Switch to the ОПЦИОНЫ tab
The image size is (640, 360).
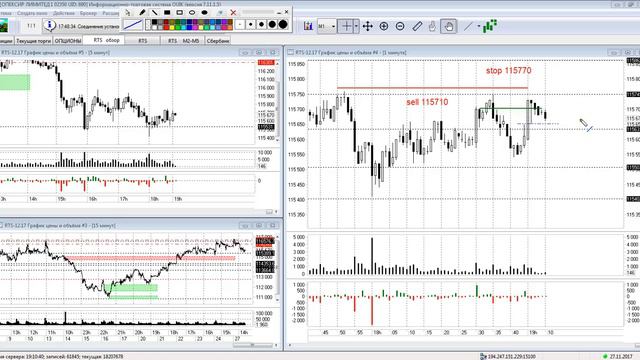point(68,41)
